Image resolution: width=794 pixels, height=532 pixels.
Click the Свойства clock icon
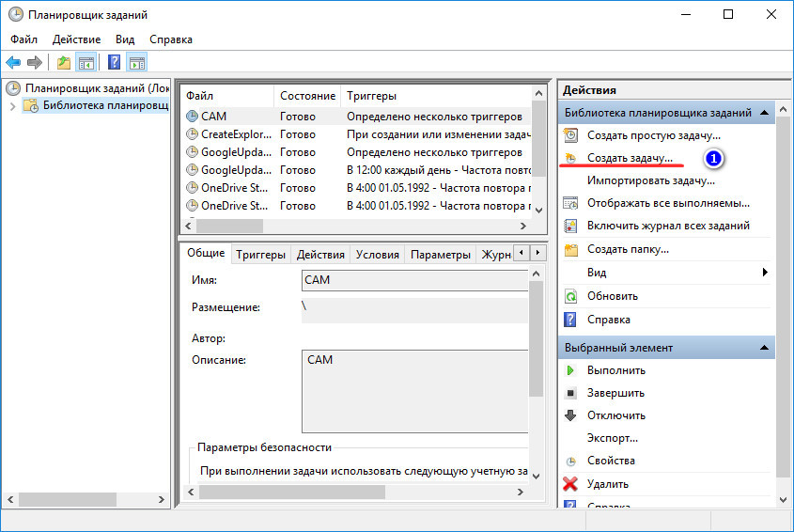[x=570, y=462]
